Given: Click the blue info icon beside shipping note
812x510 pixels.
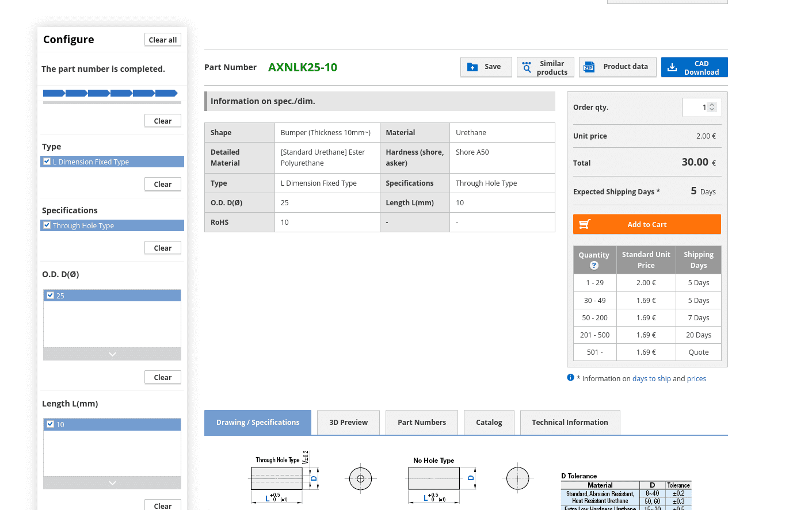Looking at the screenshot, I should pos(570,378).
